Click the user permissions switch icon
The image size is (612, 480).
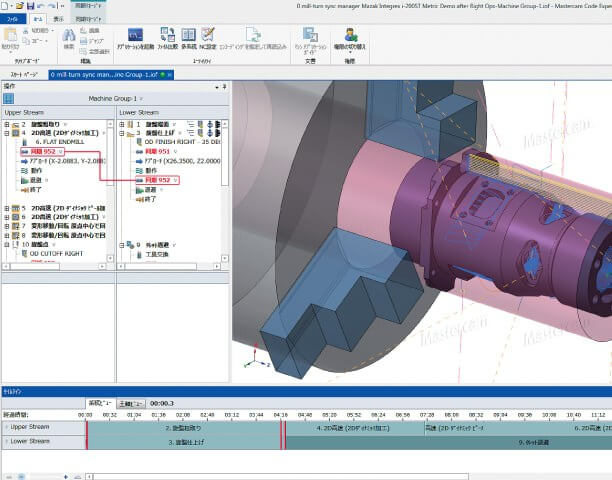[353, 35]
